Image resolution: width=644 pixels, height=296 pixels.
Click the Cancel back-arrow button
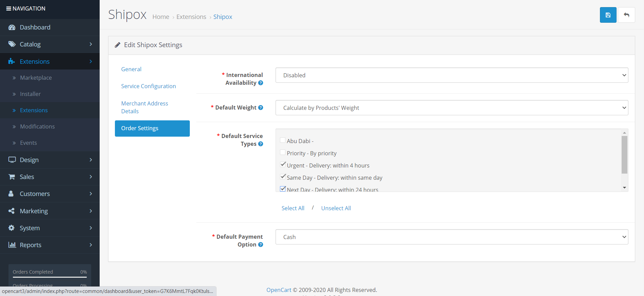pyautogui.click(x=626, y=15)
